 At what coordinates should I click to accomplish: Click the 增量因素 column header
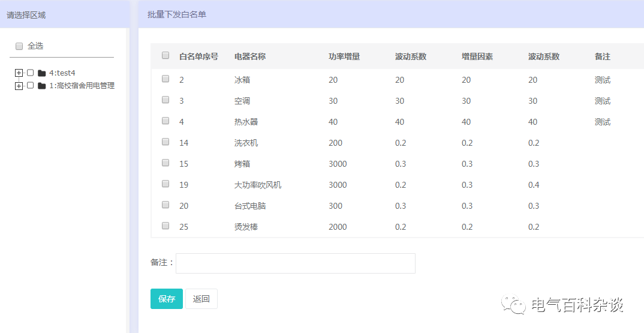pos(477,57)
